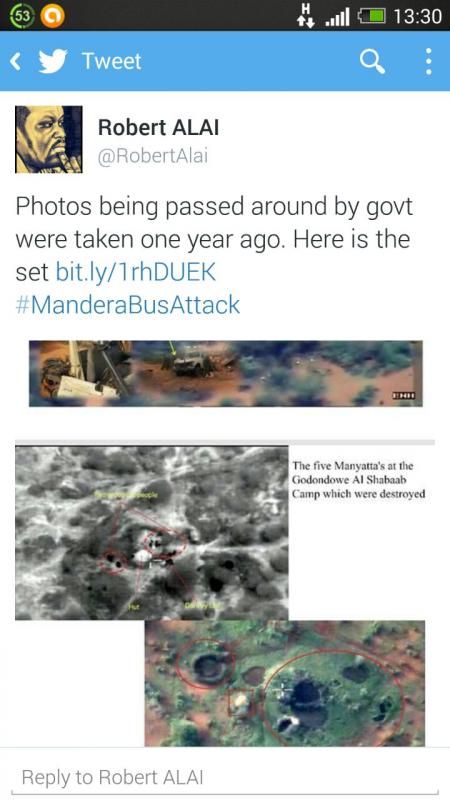Open the #ManderaBusAttack hashtag
Viewport: 450px width, 800px height.
coord(128,305)
